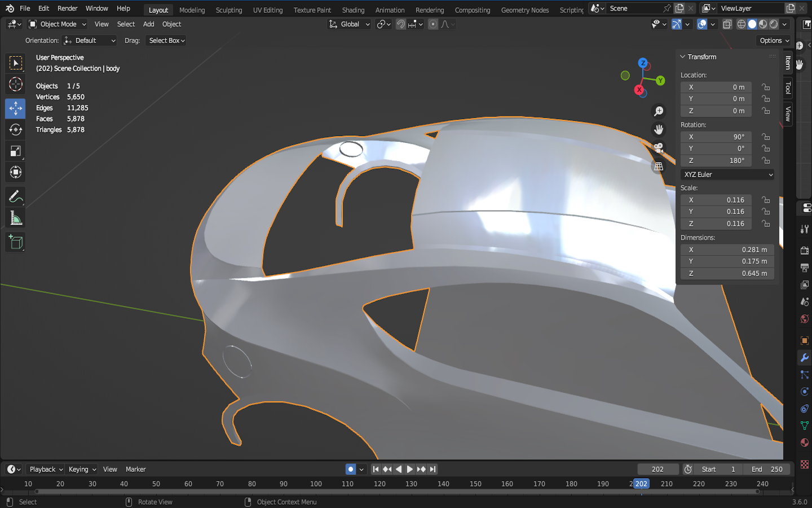812x508 pixels.
Task: Lock the Rotation Z value
Action: point(766,161)
